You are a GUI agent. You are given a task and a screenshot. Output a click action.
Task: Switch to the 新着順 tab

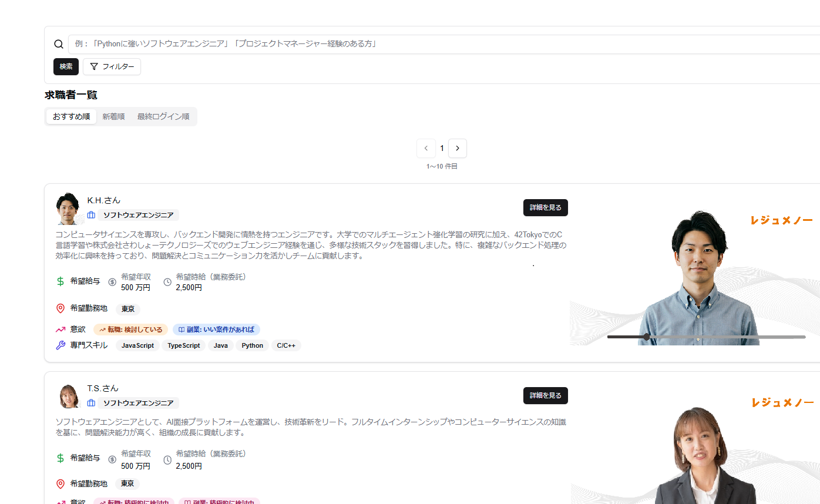point(113,116)
